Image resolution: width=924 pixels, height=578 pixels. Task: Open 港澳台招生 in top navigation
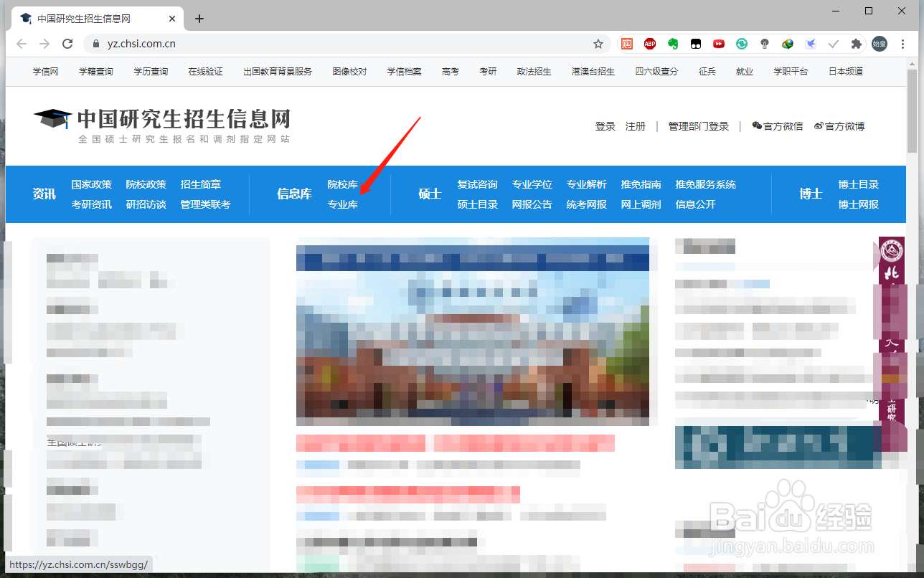click(593, 72)
